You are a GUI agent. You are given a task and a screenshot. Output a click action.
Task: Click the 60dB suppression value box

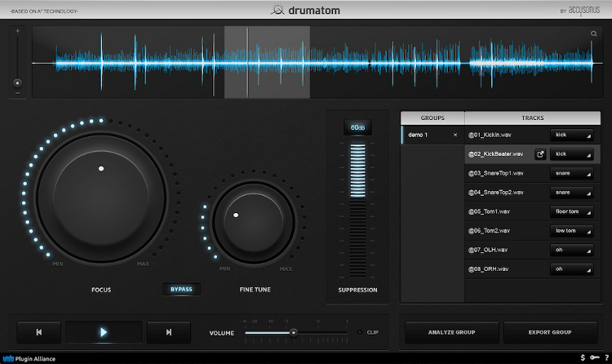tap(357, 127)
